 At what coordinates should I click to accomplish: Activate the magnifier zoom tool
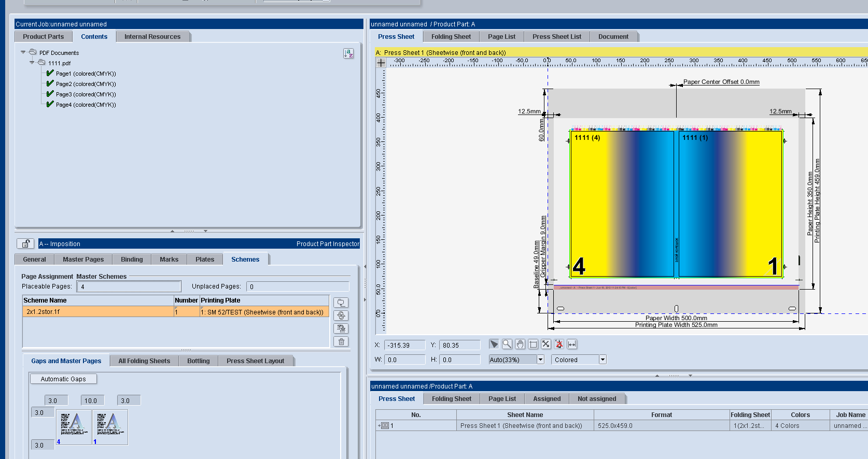pos(507,345)
